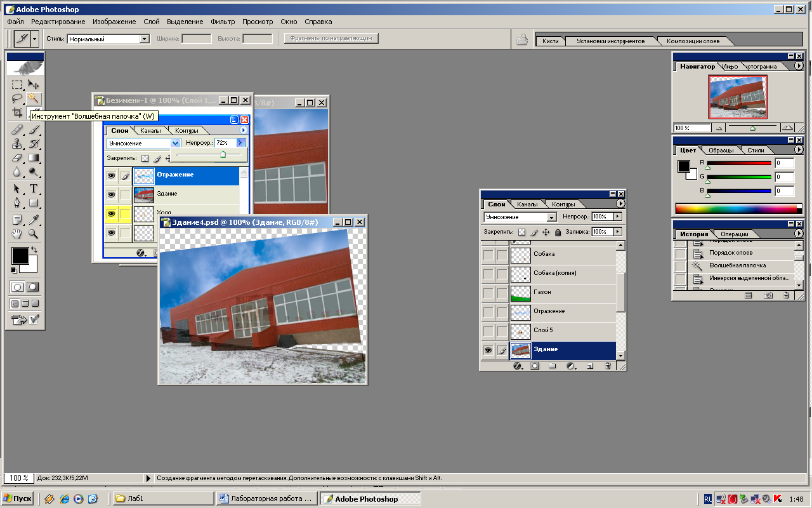Add layer style in the Layers palette
812x508 pixels.
pos(516,366)
